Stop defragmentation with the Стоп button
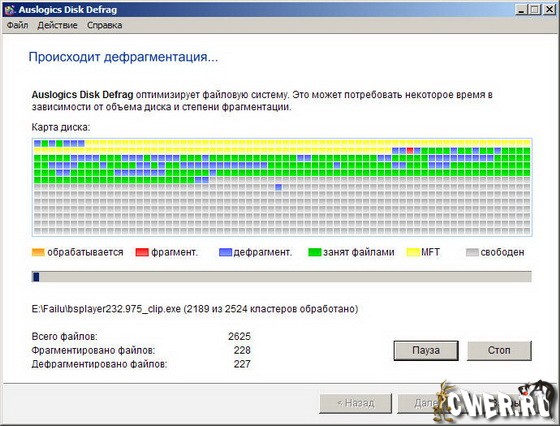The image size is (560, 426). click(x=499, y=350)
